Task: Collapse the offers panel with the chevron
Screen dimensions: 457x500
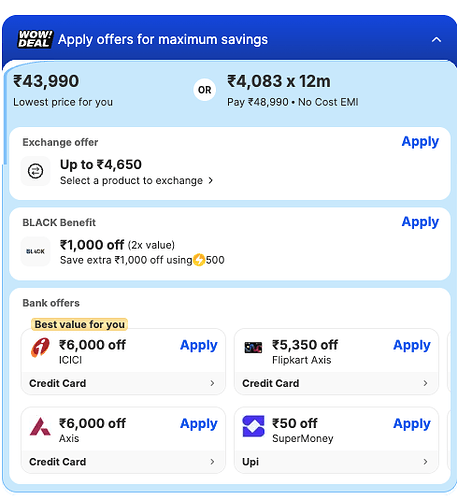Action: point(436,40)
